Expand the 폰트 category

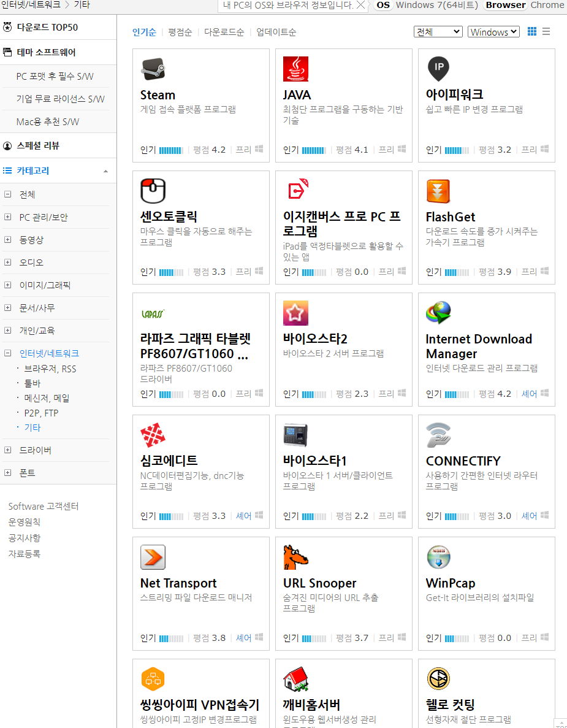pyautogui.click(x=7, y=473)
